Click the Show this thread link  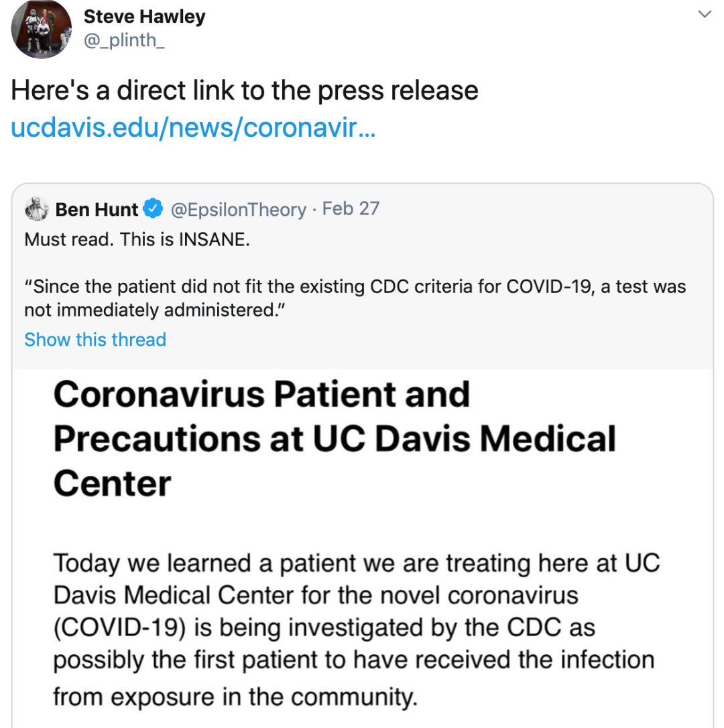(95, 339)
